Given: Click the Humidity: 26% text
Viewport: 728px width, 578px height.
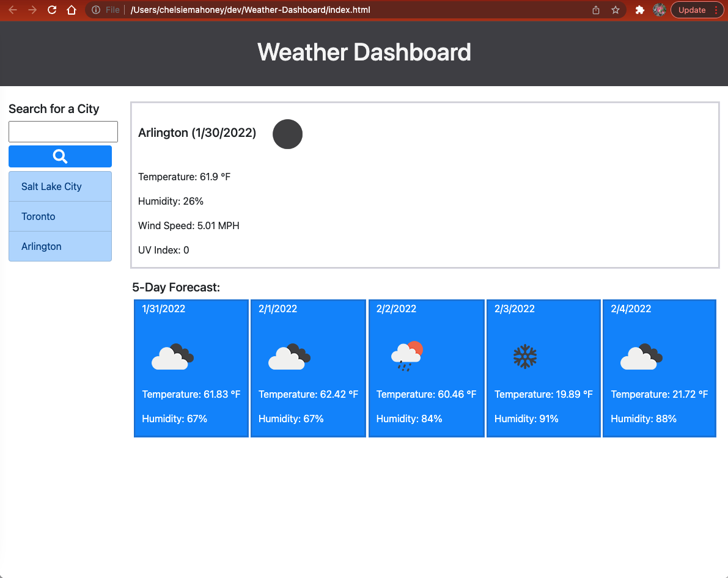Looking at the screenshot, I should pos(171,202).
